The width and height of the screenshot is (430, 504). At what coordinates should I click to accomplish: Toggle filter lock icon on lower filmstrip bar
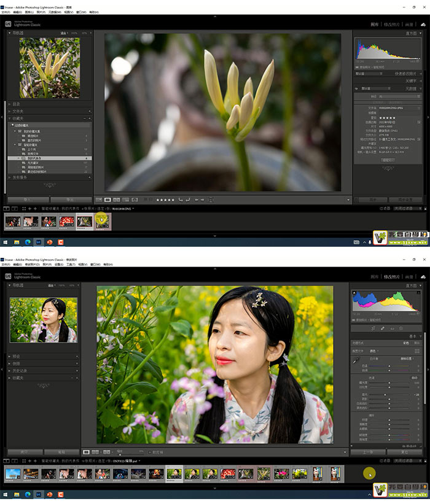click(425, 461)
